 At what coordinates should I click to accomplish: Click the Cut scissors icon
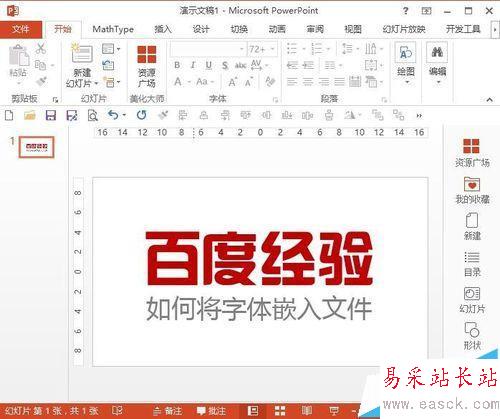pos(41,49)
